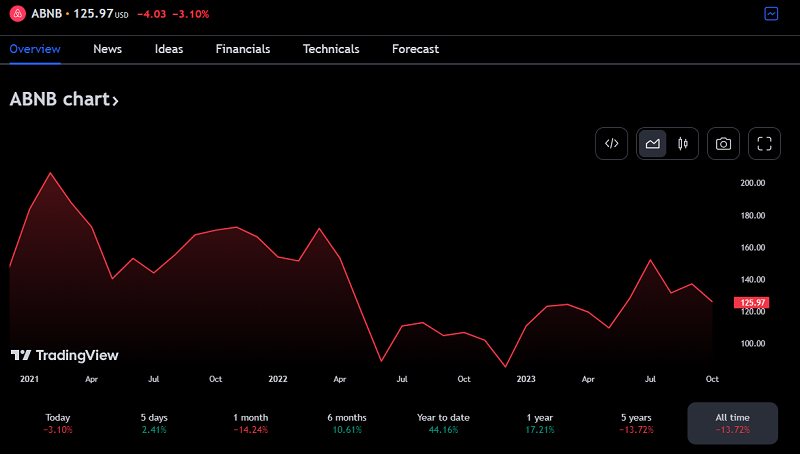Open the News tab
This screenshot has width=800, height=454.
click(x=108, y=49)
